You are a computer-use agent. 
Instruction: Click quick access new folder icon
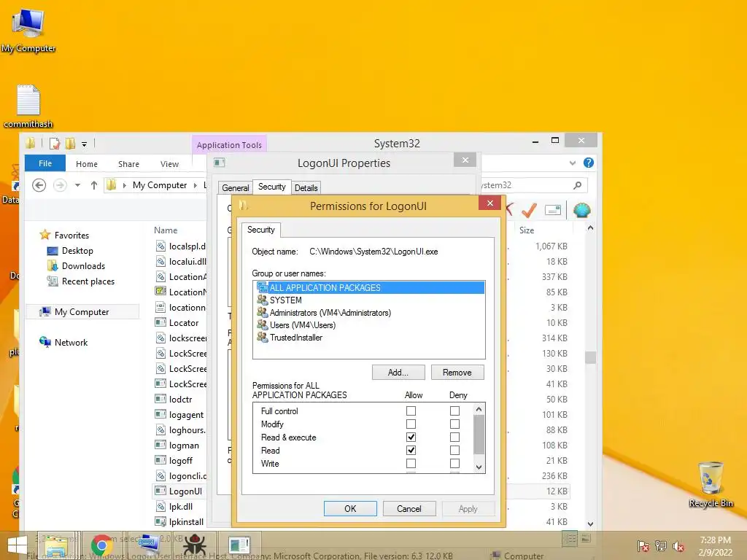[70, 144]
